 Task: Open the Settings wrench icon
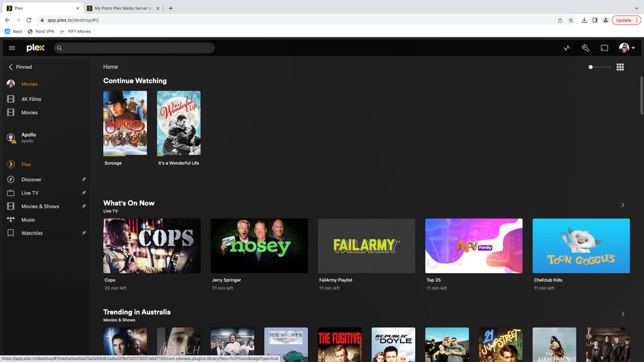pos(586,48)
